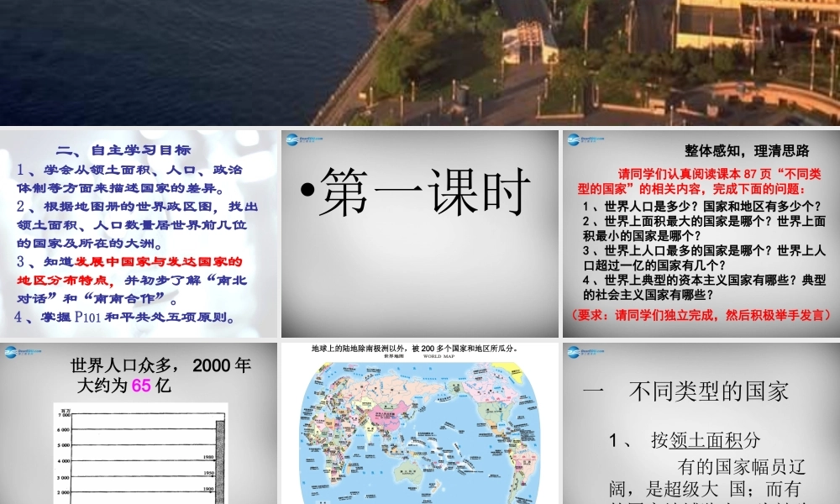Open the 不同类型的国家 slide thumbnail
The width and height of the screenshot is (840, 504).
point(701,423)
